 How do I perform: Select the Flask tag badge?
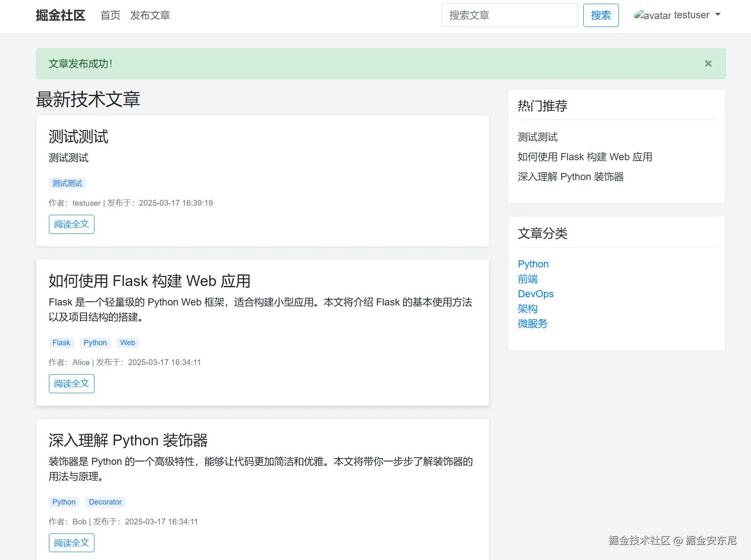[x=61, y=343]
